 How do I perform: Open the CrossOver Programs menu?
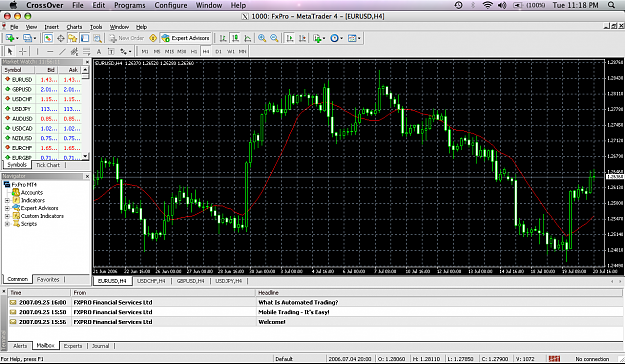(130, 5)
